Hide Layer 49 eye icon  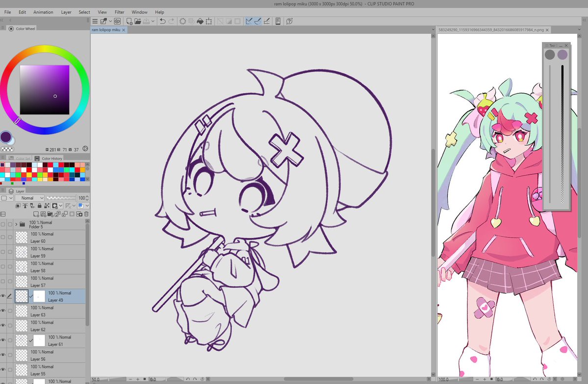3,296
